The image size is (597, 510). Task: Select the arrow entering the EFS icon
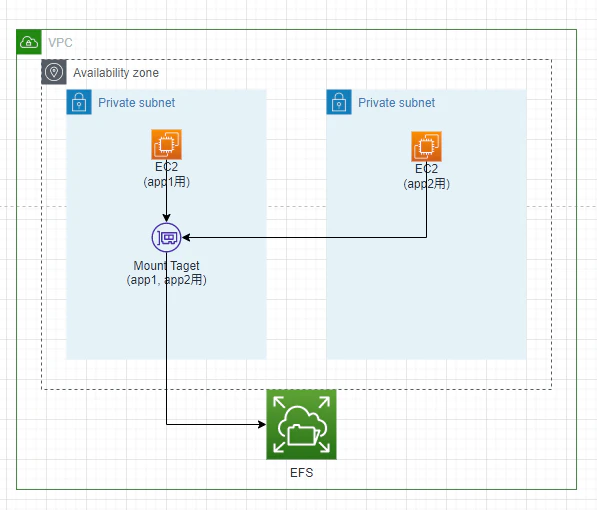coord(217,424)
